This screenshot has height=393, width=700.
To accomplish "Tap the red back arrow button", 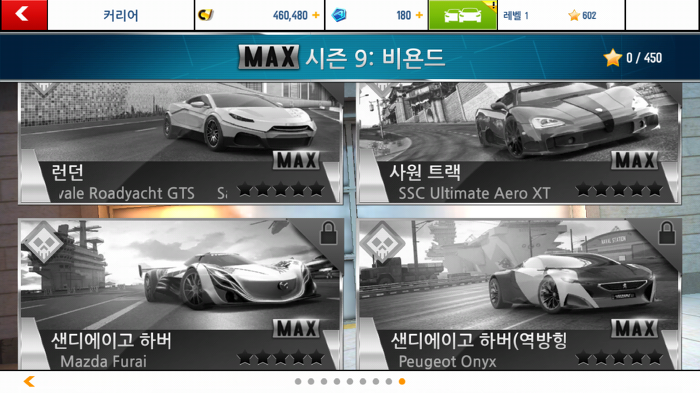I will 24,15.
